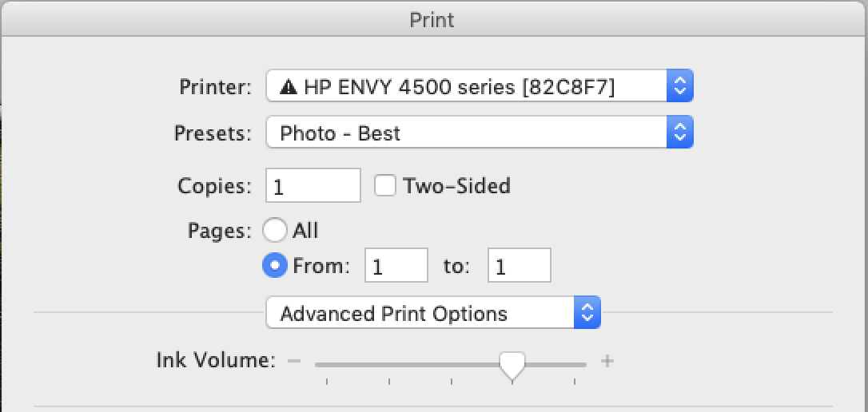The width and height of the screenshot is (868, 412).
Task: Click the warning triangle icon beside the printer name
Action: pyautogui.click(x=287, y=88)
